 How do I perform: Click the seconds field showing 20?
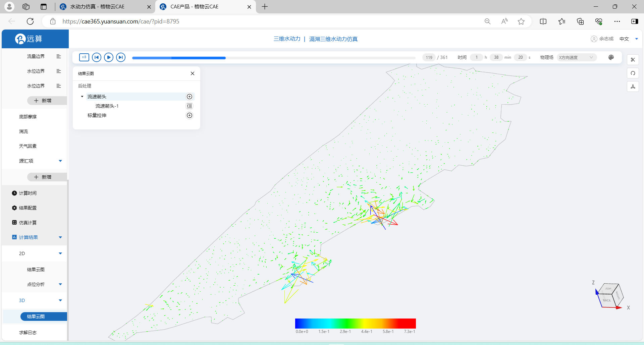[x=521, y=57]
